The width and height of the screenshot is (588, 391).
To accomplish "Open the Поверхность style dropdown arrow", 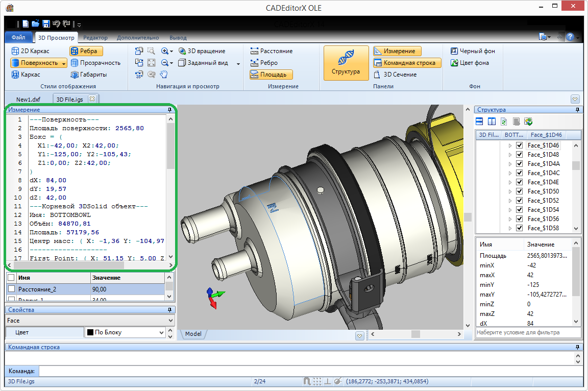I will pyautogui.click(x=64, y=63).
